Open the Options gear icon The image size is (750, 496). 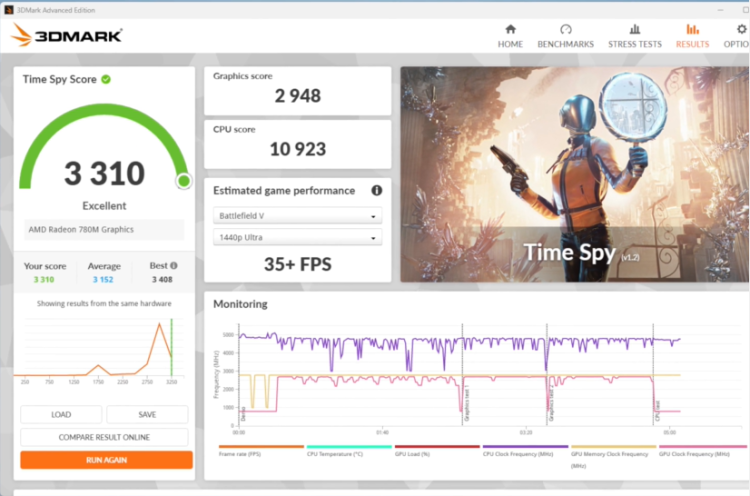[741, 30]
